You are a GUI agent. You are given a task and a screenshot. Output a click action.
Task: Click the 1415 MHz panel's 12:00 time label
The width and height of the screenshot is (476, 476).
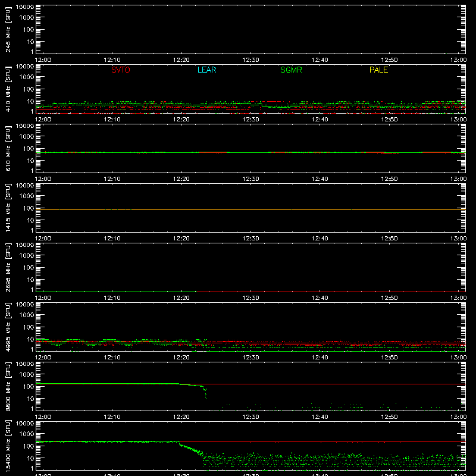[43, 239]
